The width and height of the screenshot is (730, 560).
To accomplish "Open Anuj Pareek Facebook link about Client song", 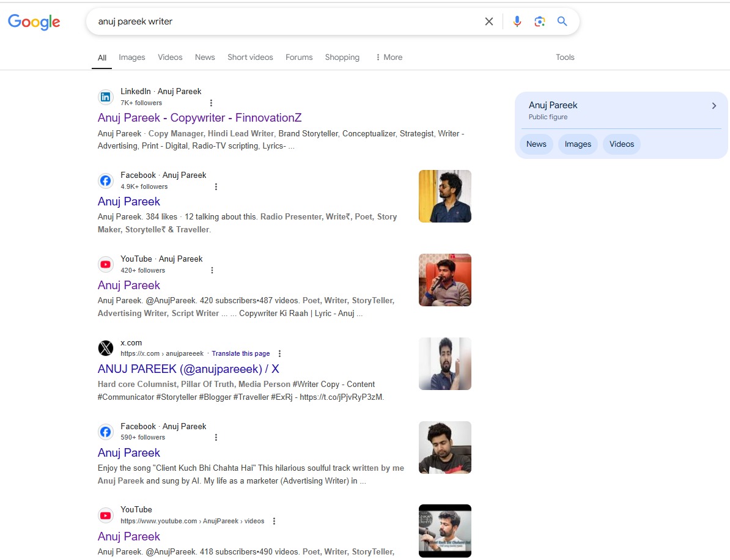I will pyautogui.click(x=128, y=453).
